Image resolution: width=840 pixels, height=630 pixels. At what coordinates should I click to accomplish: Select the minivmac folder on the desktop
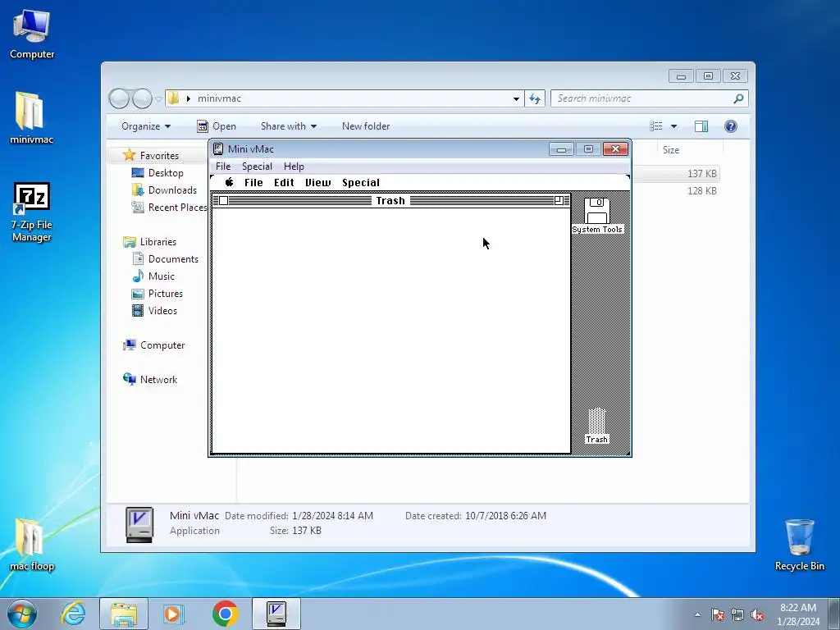(x=32, y=118)
